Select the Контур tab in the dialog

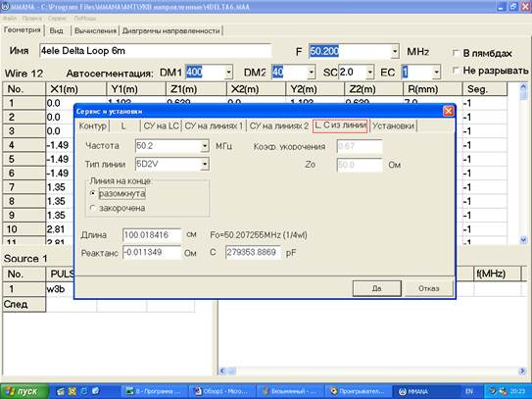click(x=93, y=126)
